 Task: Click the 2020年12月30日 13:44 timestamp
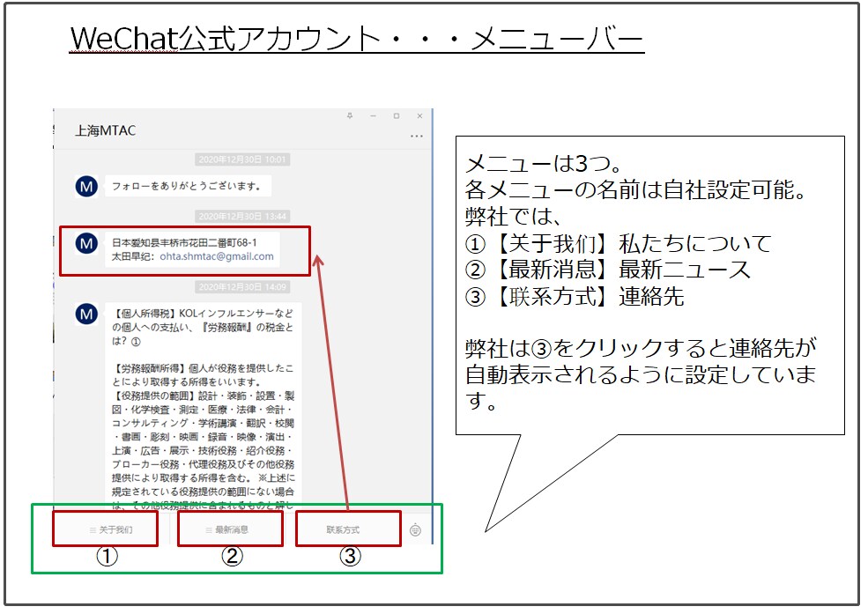click(x=242, y=216)
